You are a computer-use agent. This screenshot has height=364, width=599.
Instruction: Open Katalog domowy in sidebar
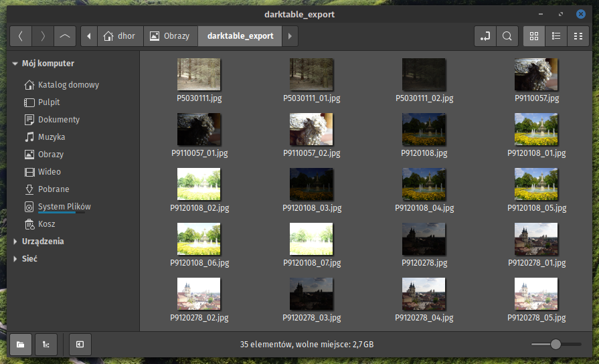pos(62,85)
